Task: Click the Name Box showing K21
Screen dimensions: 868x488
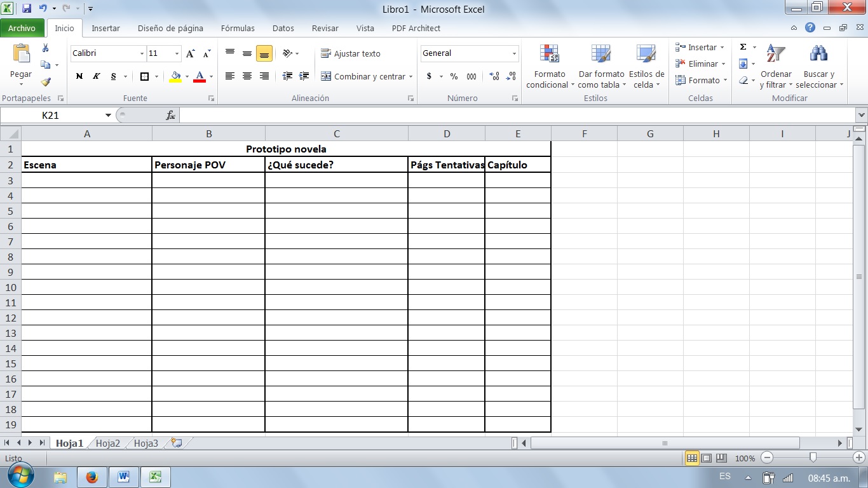Action: tap(51, 115)
